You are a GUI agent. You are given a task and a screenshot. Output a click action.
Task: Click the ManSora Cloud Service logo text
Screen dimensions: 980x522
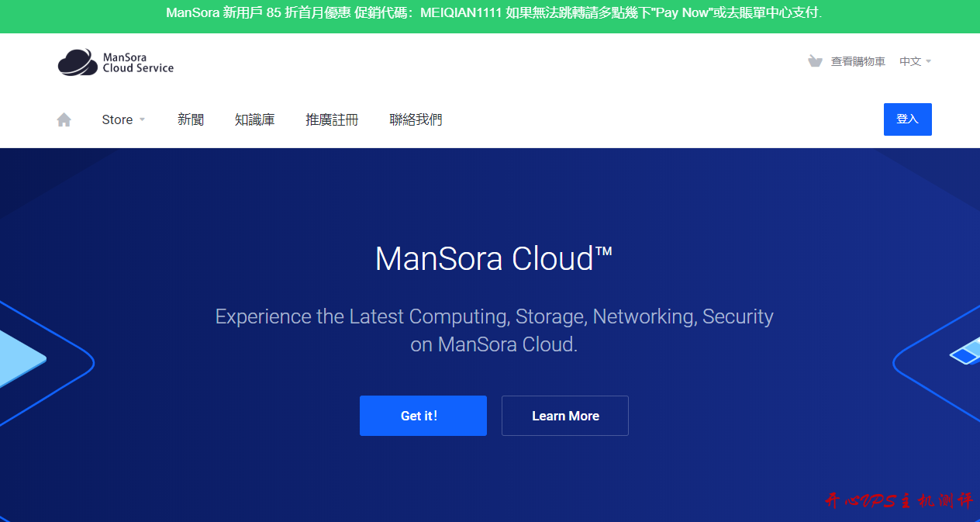tap(138, 62)
